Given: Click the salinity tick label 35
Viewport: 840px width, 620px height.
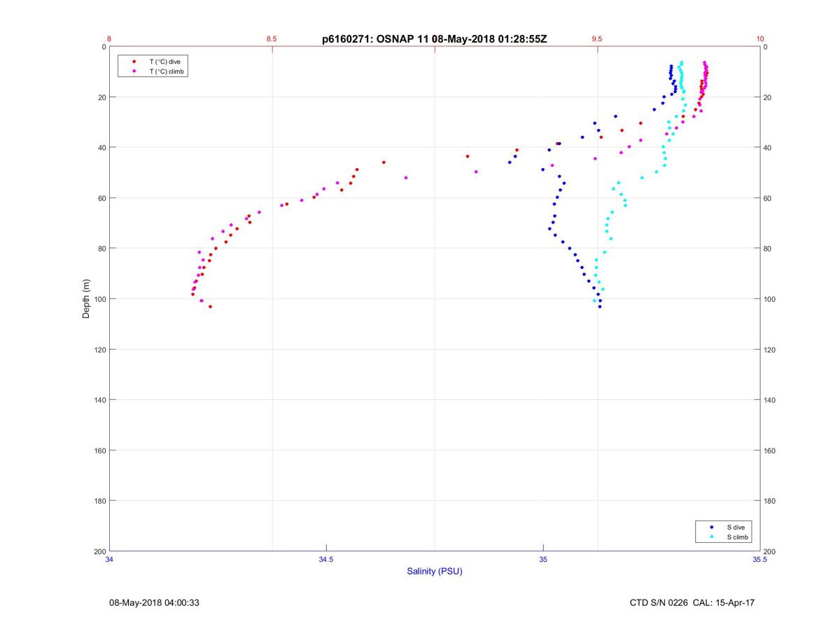Looking at the screenshot, I should point(543,559).
